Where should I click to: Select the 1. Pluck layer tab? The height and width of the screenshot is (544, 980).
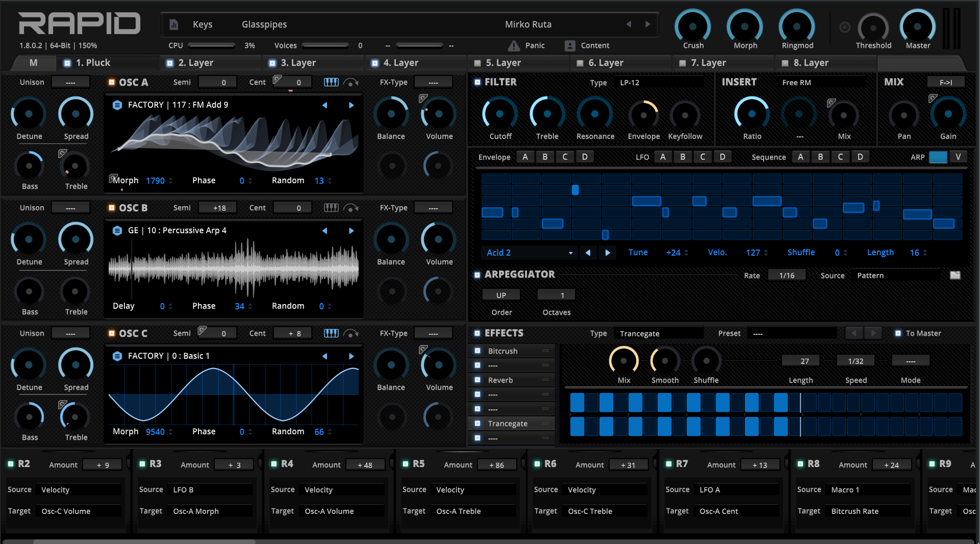click(108, 63)
